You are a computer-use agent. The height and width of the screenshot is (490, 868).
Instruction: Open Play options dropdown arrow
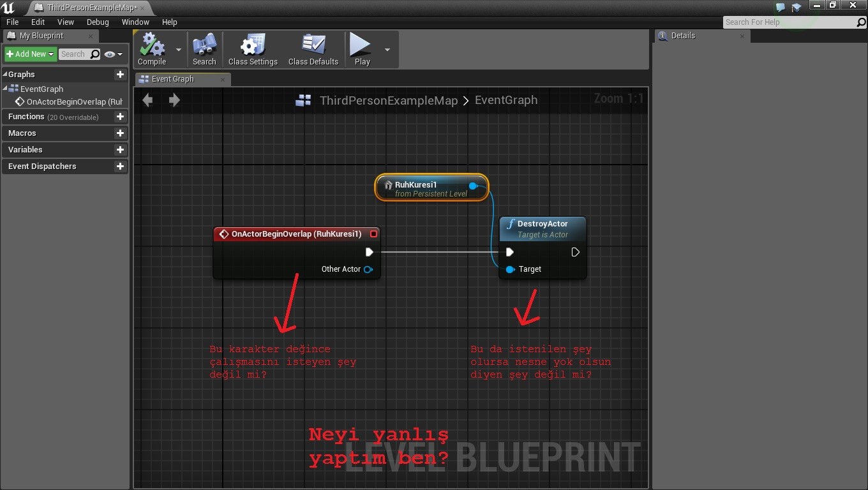(387, 50)
